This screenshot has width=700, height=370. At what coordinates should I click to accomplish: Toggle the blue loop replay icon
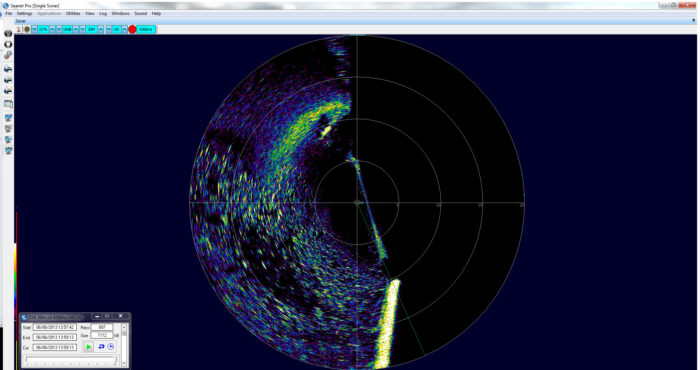click(101, 346)
